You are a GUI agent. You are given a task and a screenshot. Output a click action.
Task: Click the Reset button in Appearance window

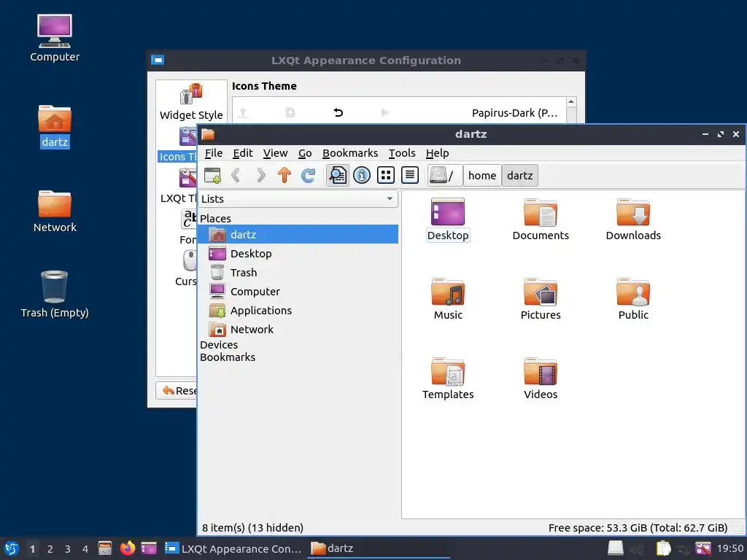pyautogui.click(x=177, y=391)
